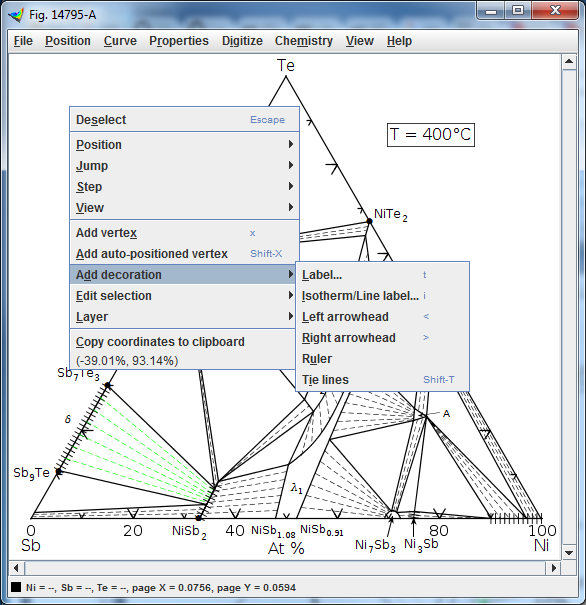Click the point label A
The height and width of the screenshot is (605, 586).
click(446, 414)
